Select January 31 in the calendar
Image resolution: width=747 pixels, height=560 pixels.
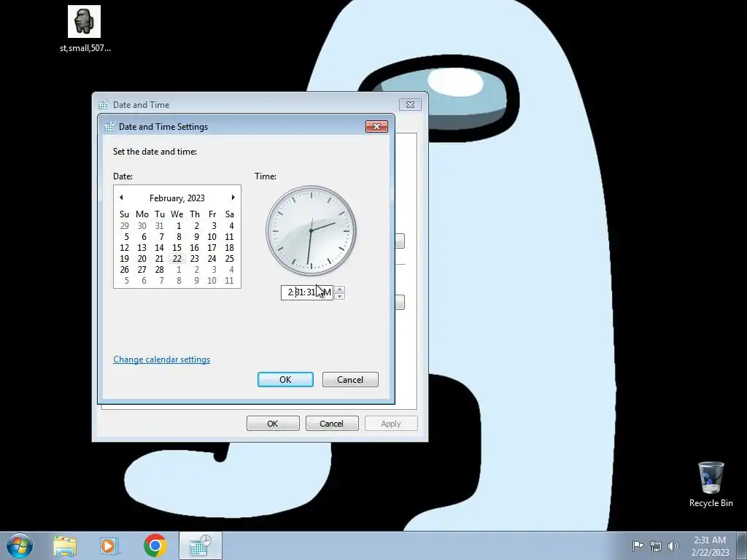159,226
